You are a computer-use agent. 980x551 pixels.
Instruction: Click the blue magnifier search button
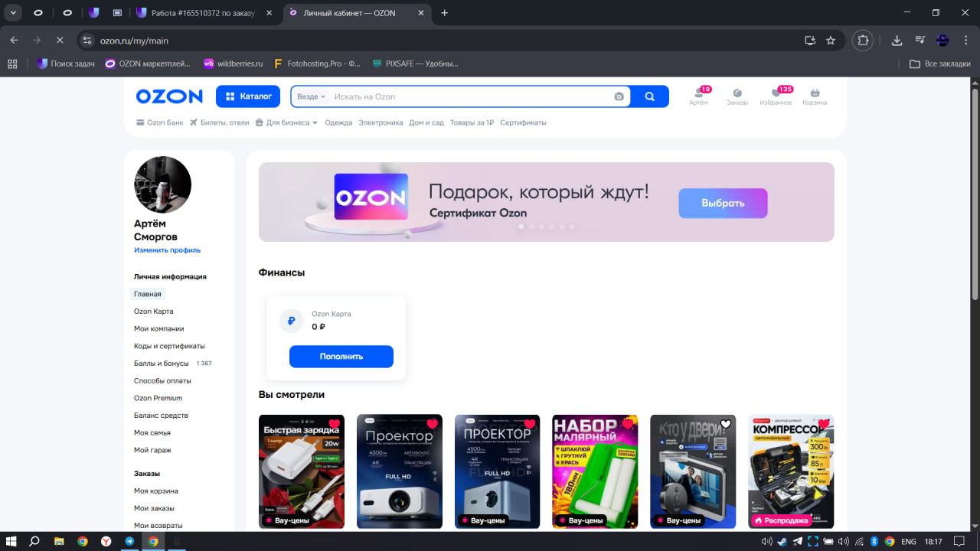[x=650, y=96]
